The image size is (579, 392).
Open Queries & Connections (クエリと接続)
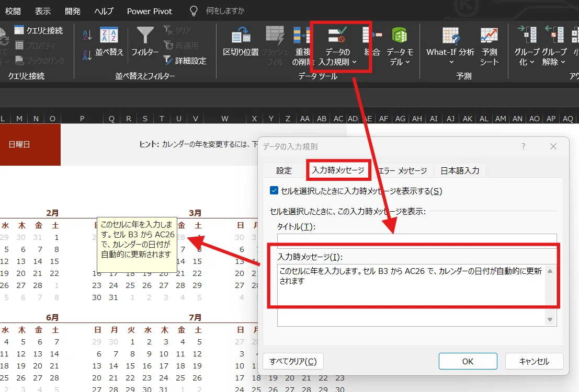[x=38, y=30]
